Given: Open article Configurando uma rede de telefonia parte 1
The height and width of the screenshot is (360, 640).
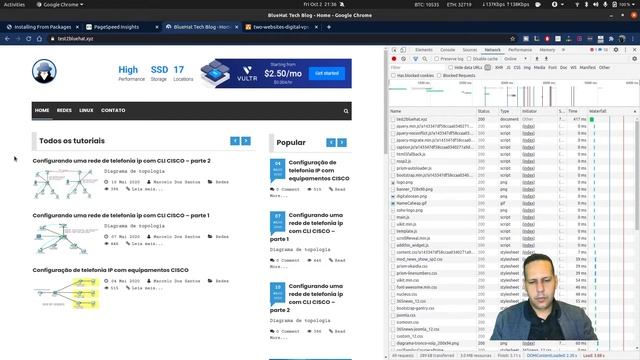Looking at the screenshot, I should (x=121, y=216).
